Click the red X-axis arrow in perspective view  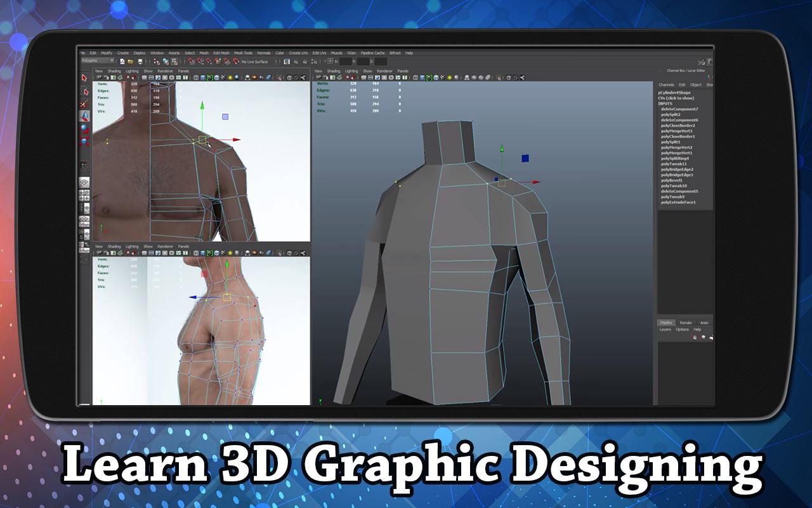(x=536, y=182)
